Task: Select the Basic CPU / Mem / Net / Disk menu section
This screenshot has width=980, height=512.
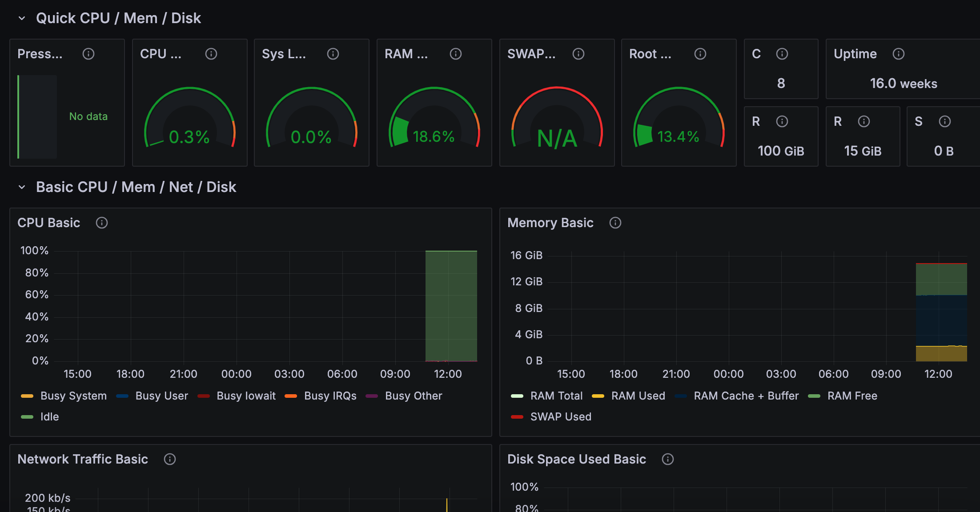Action: 137,188
